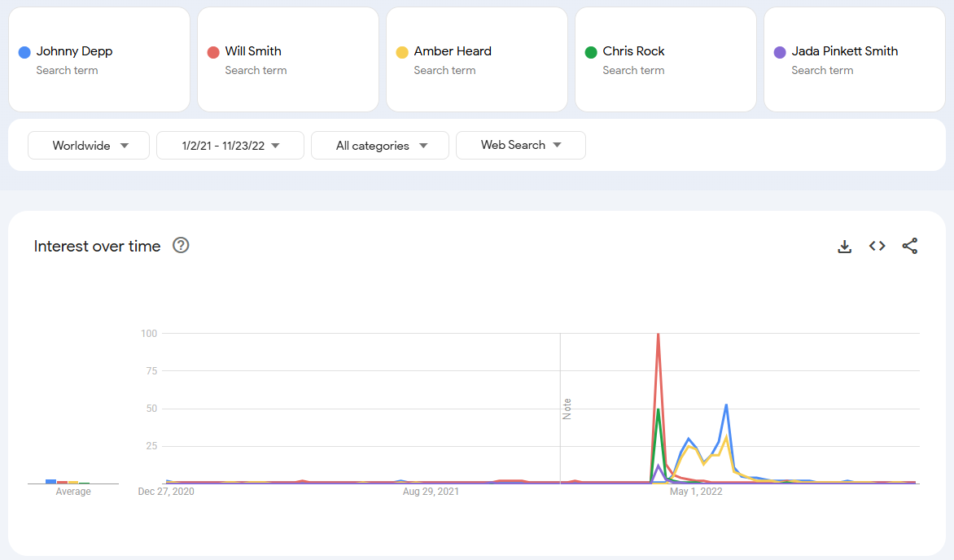Select the Amber Heard search term card
The width and height of the screenshot is (954, 560).
click(x=477, y=59)
